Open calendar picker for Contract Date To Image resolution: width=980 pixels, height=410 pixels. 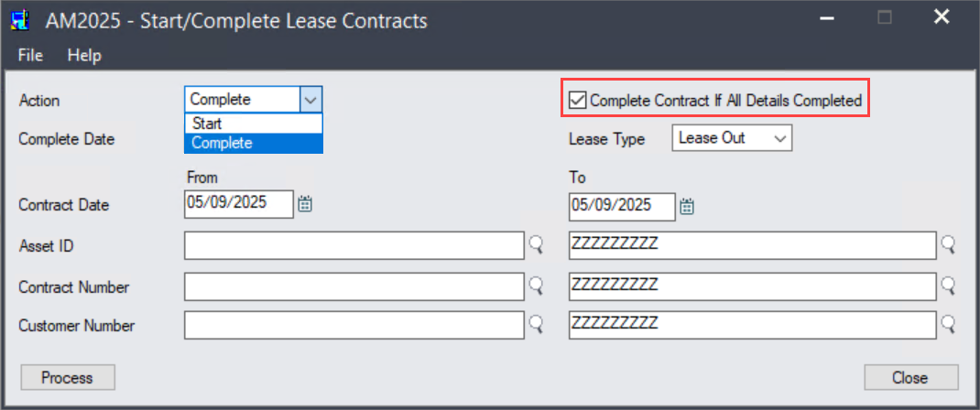click(x=687, y=206)
